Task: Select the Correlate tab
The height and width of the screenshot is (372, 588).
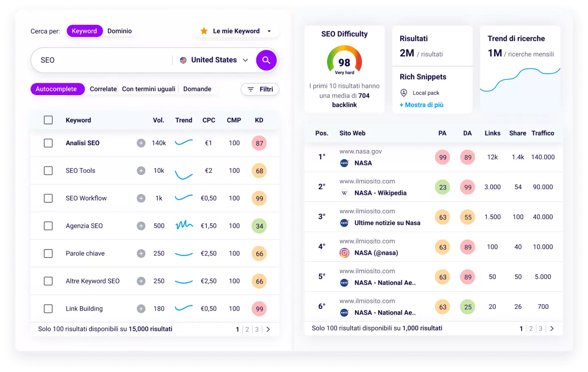Action: tap(103, 89)
